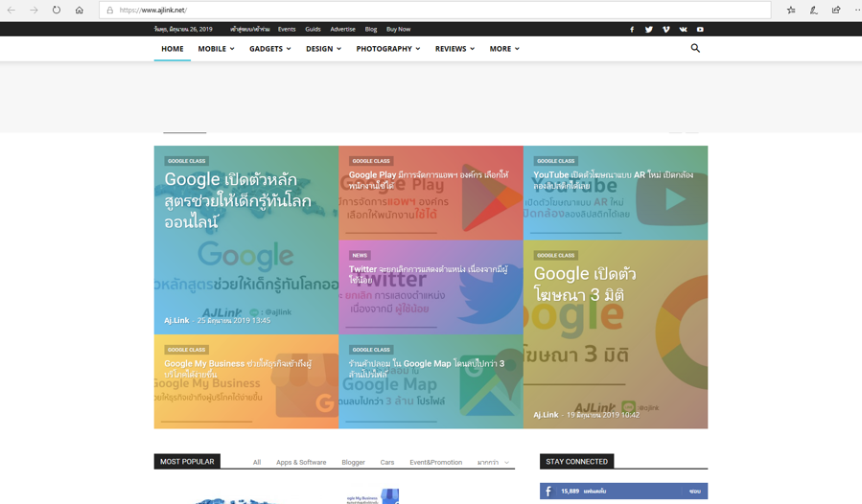Open site search with magnifier icon
The height and width of the screenshot is (504, 862).
click(x=695, y=48)
